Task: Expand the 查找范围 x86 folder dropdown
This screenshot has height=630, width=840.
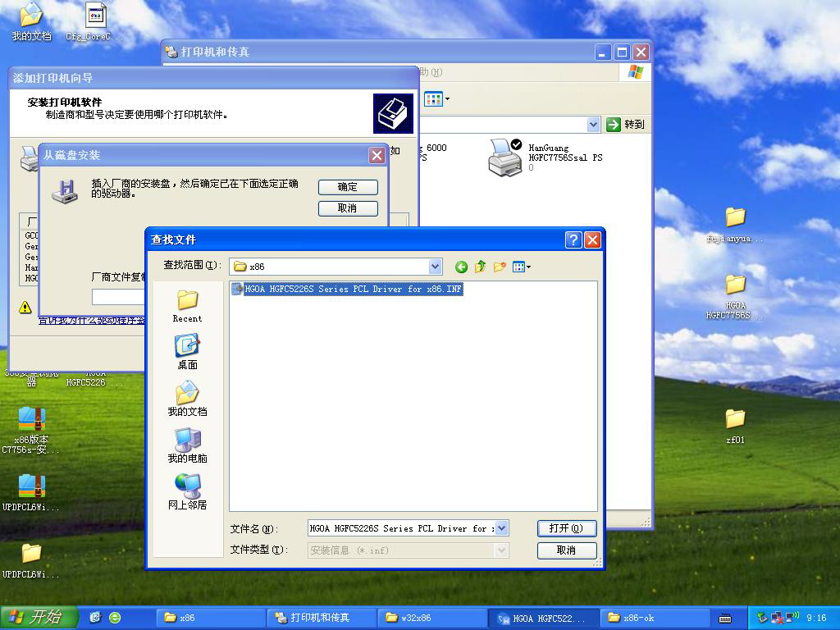Action: coord(435,267)
